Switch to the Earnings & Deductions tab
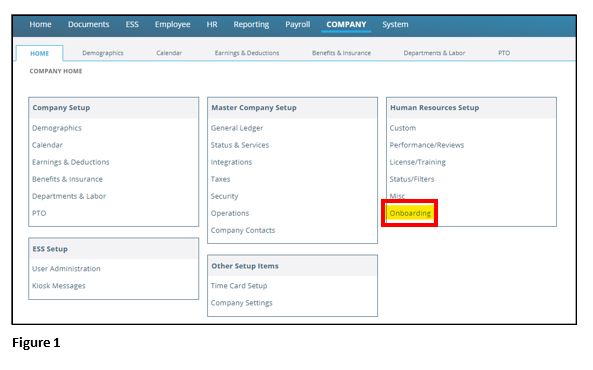This screenshot has height=370, width=593. point(247,53)
